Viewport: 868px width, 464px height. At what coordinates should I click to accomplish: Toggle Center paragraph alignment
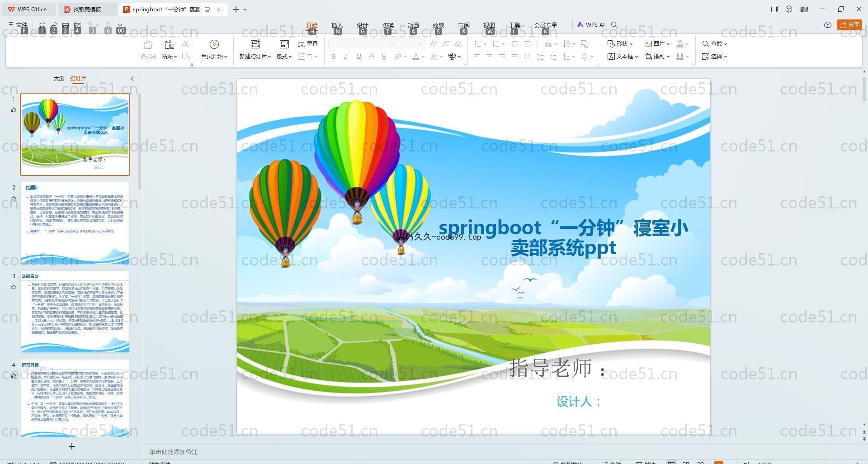pyautogui.click(x=489, y=57)
